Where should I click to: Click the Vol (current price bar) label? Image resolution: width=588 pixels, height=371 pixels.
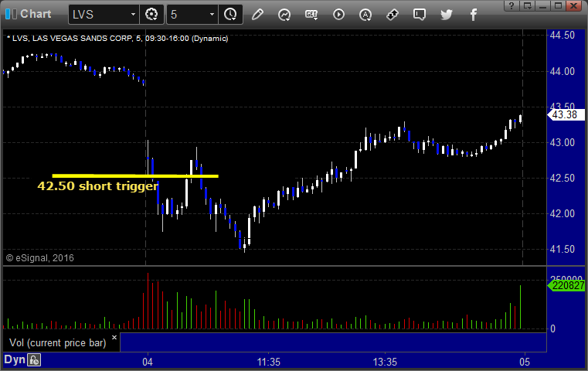pos(58,343)
